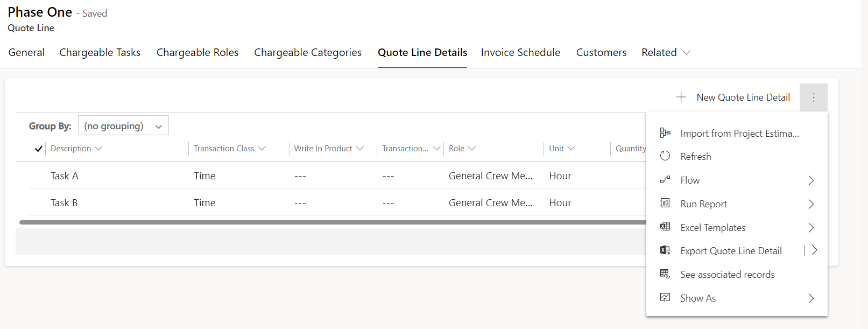Click the plus icon for new detail
Screen dimensions: 868x329
tap(681, 97)
